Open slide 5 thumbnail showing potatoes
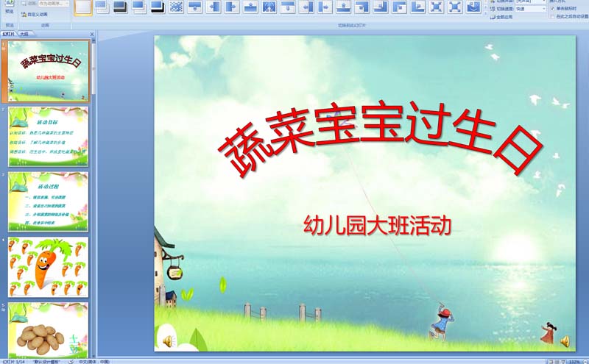Image resolution: width=589 pixels, height=364 pixels. click(48, 331)
